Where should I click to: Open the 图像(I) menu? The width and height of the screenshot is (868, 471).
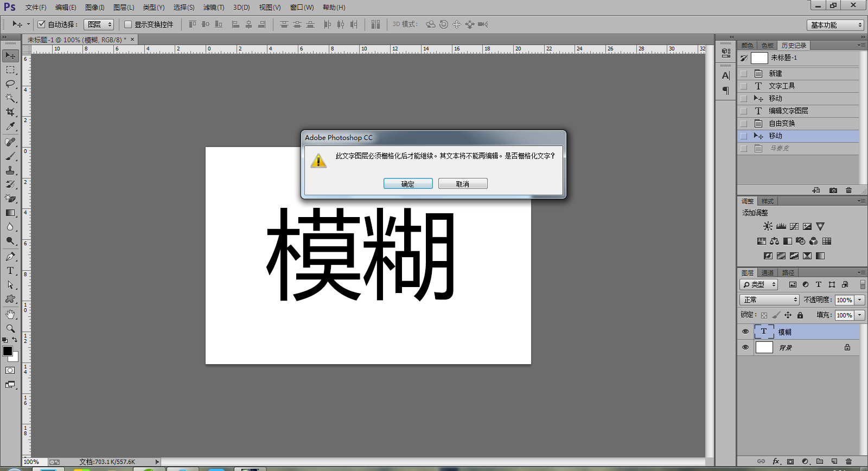(x=94, y=8)
